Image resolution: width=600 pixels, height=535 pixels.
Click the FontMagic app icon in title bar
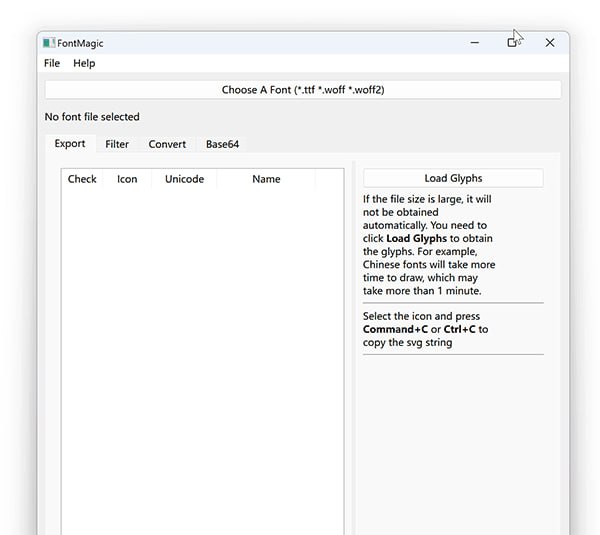[x=47, y=43]
